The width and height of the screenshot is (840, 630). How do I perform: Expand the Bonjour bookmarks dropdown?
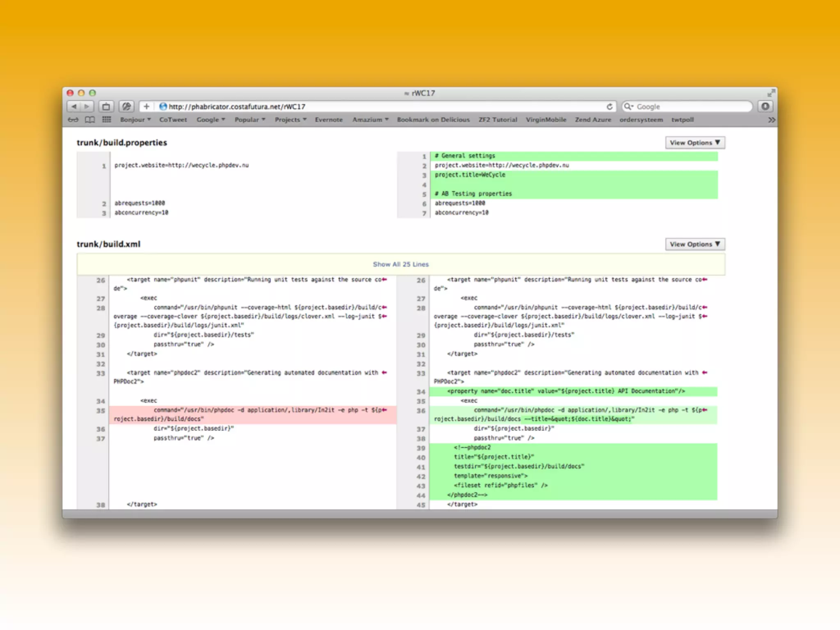coord(135,120)
